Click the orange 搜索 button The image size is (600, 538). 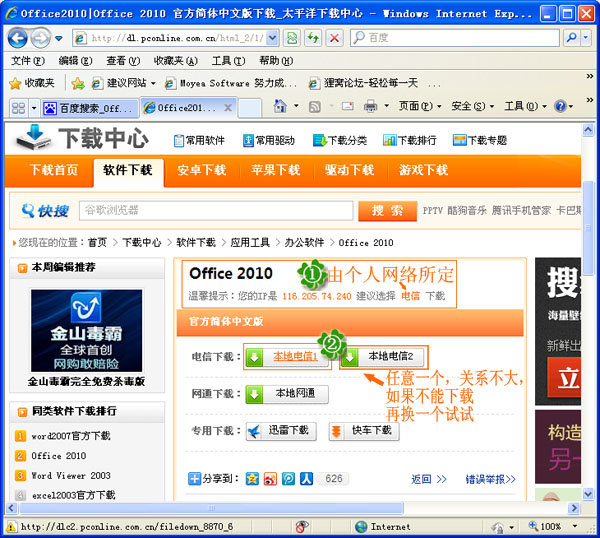click(x=387, y=211)
